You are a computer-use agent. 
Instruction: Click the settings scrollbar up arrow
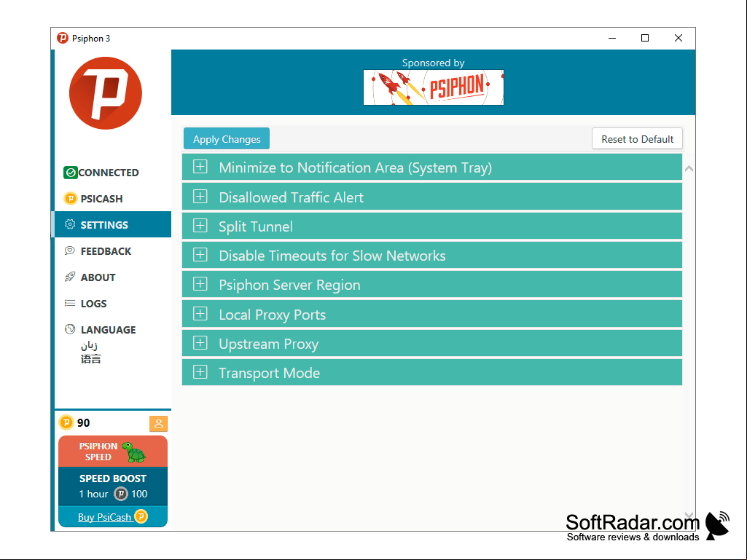[689, 168]
